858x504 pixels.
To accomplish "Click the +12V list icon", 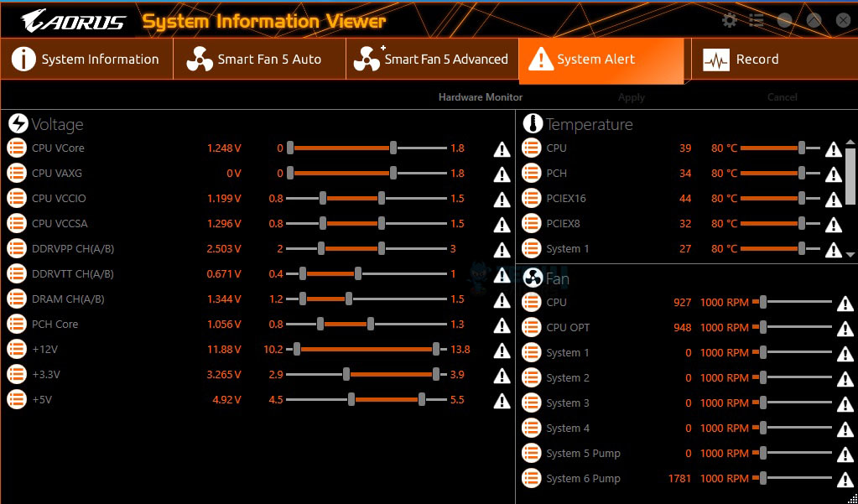I will 17,349.
